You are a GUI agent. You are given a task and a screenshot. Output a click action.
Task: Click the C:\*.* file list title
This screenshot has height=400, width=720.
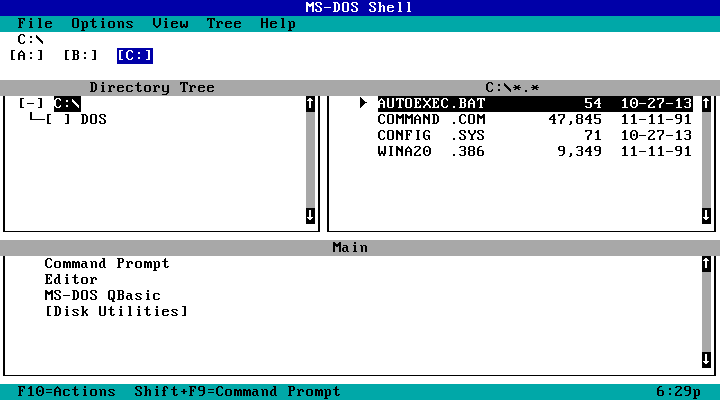[512, 87]
